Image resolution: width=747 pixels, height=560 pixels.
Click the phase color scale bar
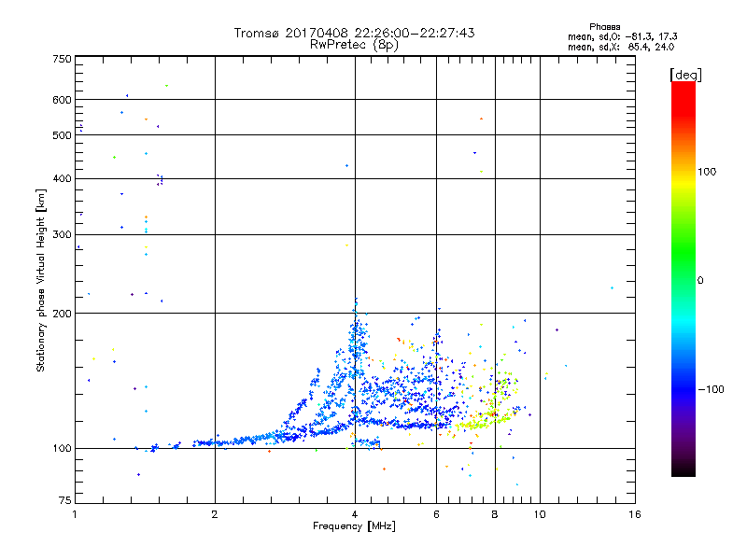[684, 278]
